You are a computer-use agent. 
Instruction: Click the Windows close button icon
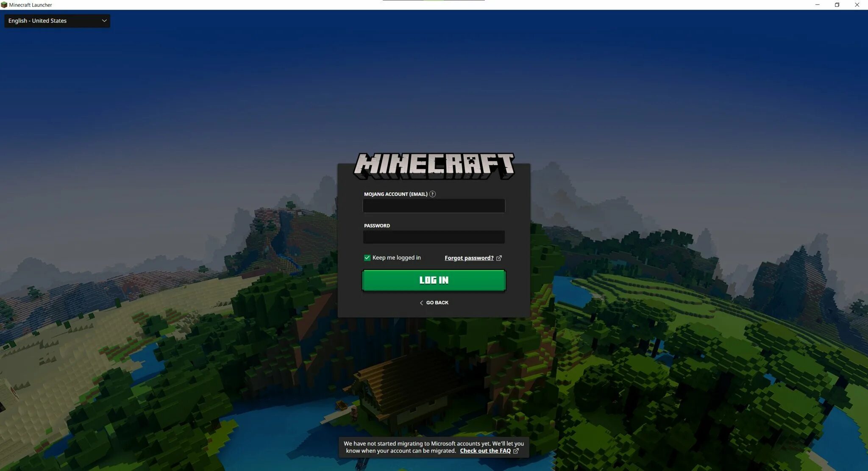(x=857, y=5)
